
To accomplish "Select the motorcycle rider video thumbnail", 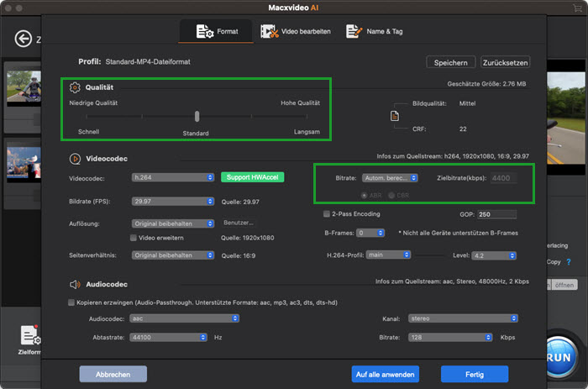I will [24, 87].
